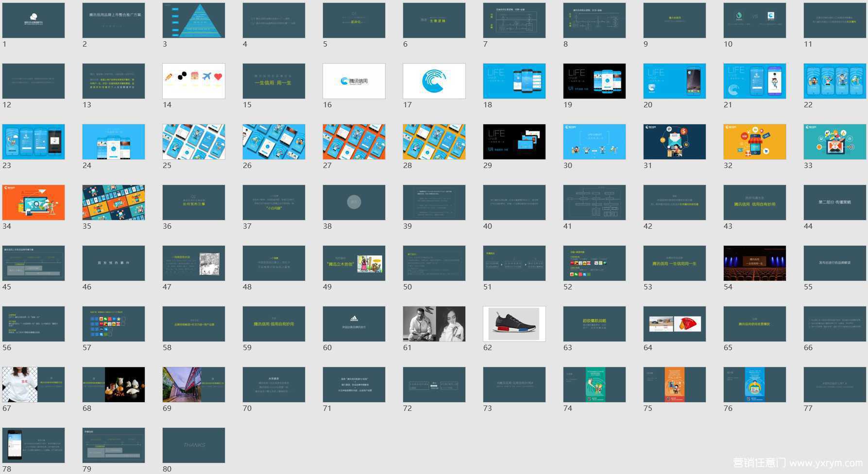The image size is (868, 474).
Task: Select slide 69 street scene photo
Action: click(194, 385)
